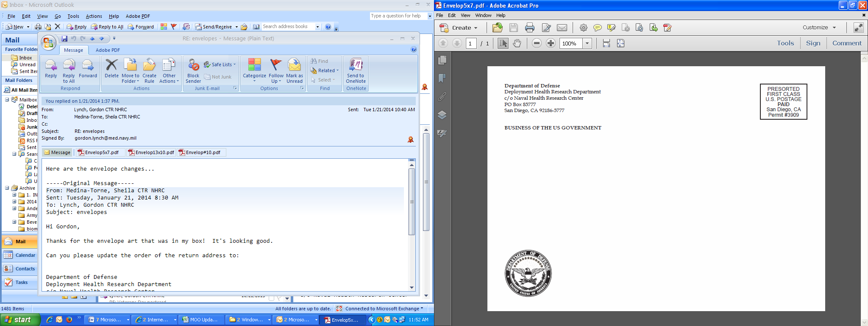Click the envelope email icon in Acrobat

(x=562, y=28)
